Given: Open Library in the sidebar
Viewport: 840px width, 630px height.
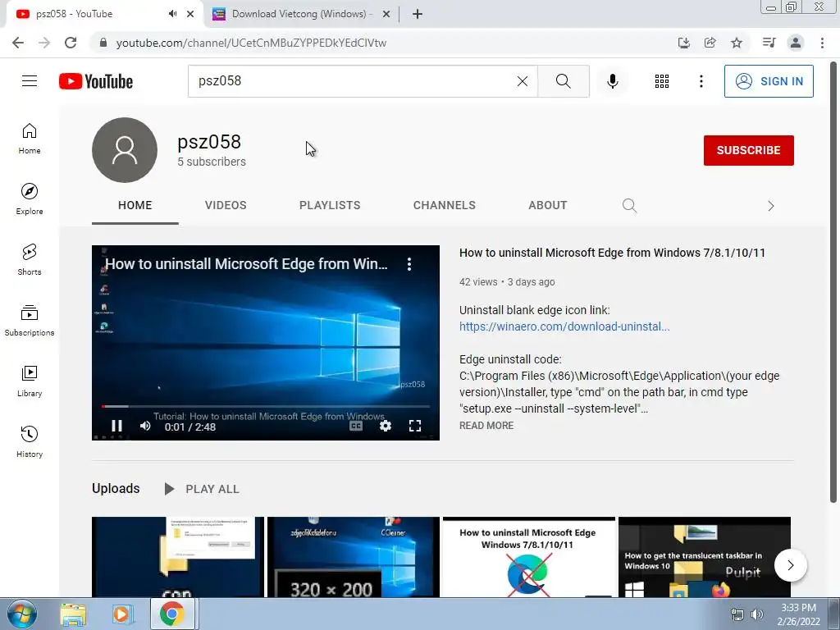Looking at the screenshot, I should tap(30, 381).
